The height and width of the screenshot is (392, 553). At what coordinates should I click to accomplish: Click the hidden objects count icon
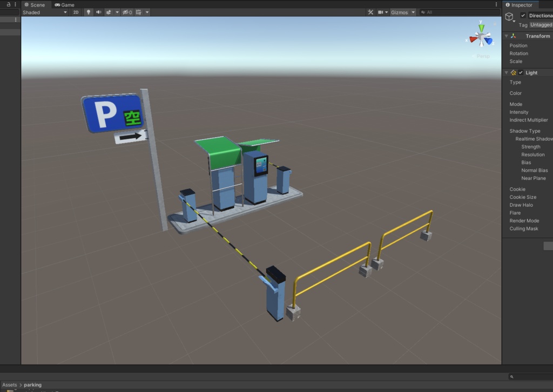coord(126,12)
